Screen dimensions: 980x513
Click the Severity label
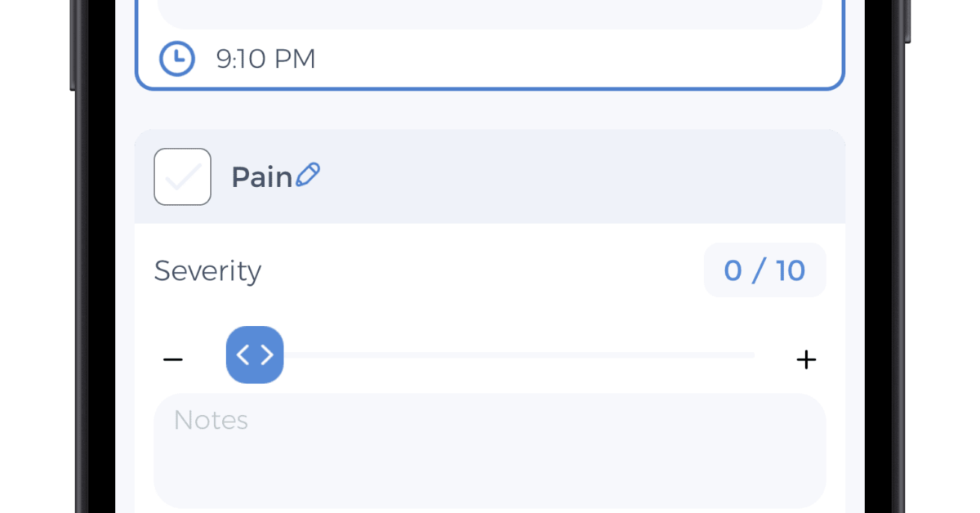207,270
